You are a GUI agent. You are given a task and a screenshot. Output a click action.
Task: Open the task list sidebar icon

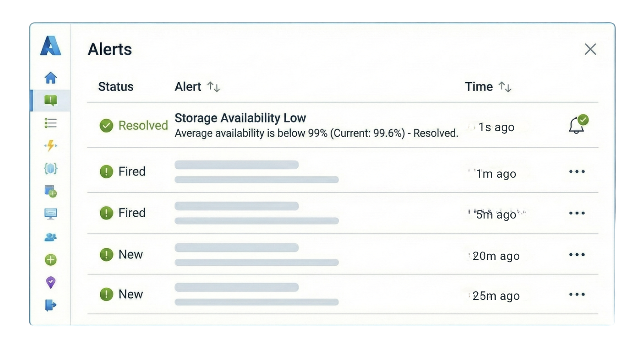tap(50, 123)
